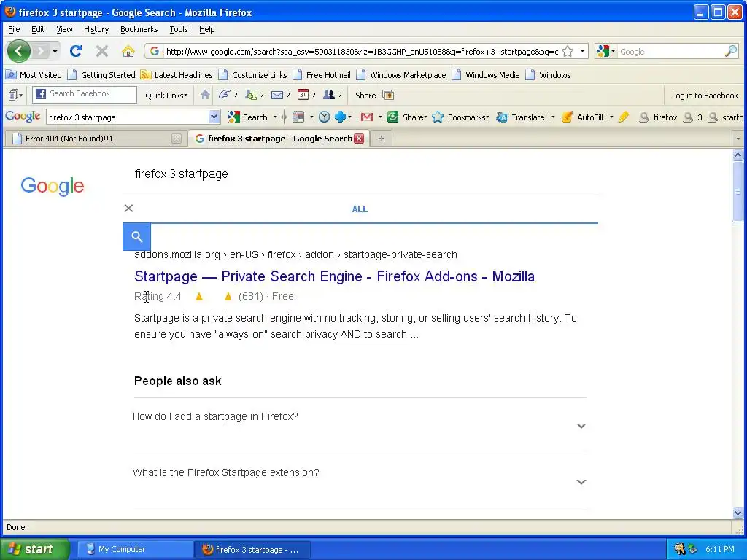The width and height of the screenshot is (747, 560).
Task: Open the File menu
Action: tap(14, 29)
